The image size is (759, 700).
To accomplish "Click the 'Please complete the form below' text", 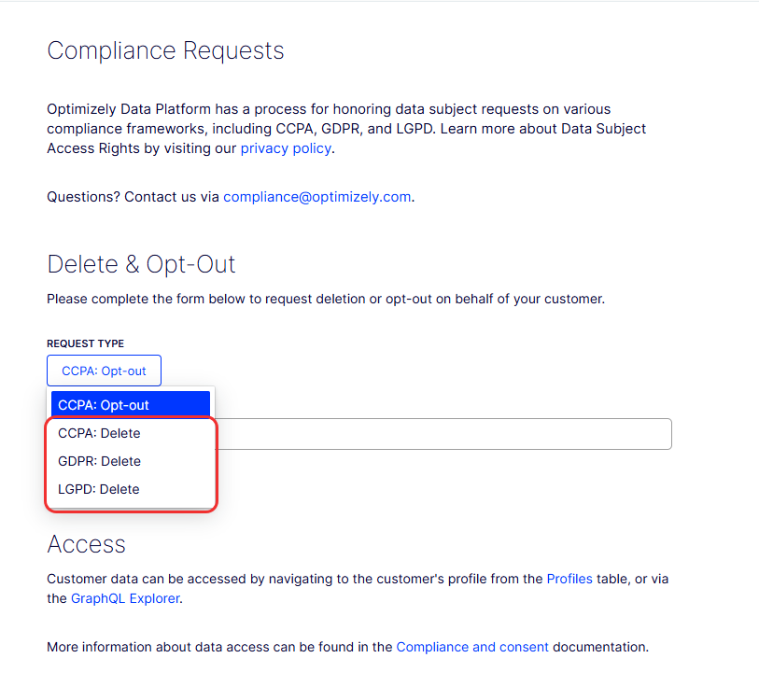I will 326,300.
